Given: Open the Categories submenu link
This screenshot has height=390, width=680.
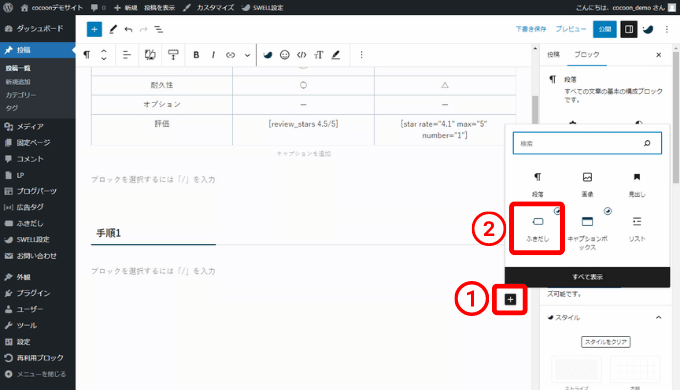Looking at the screenshot, I should point(21,95).
